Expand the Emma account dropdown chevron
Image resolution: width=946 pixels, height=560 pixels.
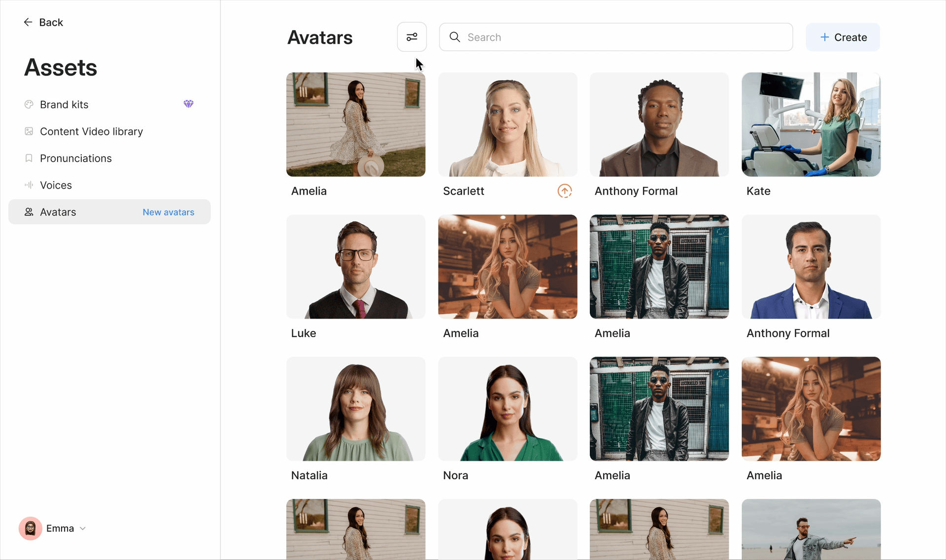pos(83,528)
